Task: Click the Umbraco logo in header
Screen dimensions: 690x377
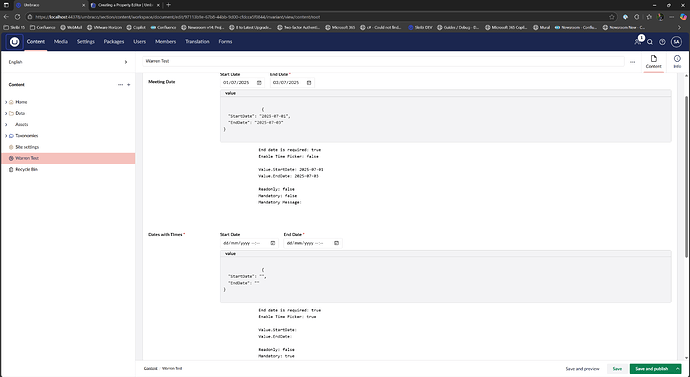Action: coord(15,42)
